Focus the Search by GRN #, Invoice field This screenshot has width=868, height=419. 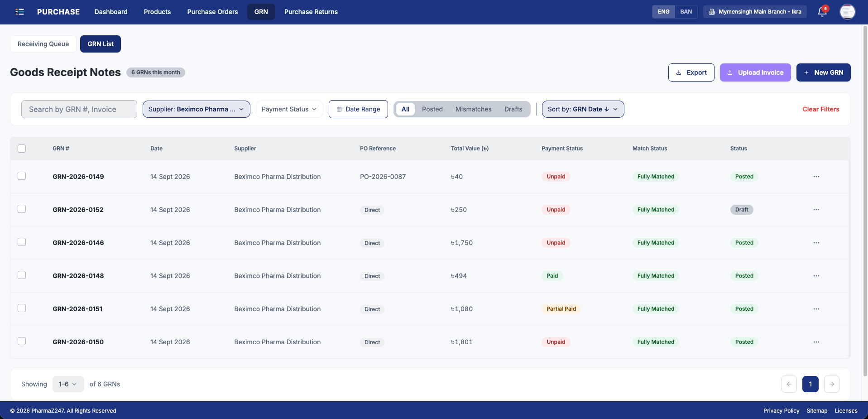point(79,109)
